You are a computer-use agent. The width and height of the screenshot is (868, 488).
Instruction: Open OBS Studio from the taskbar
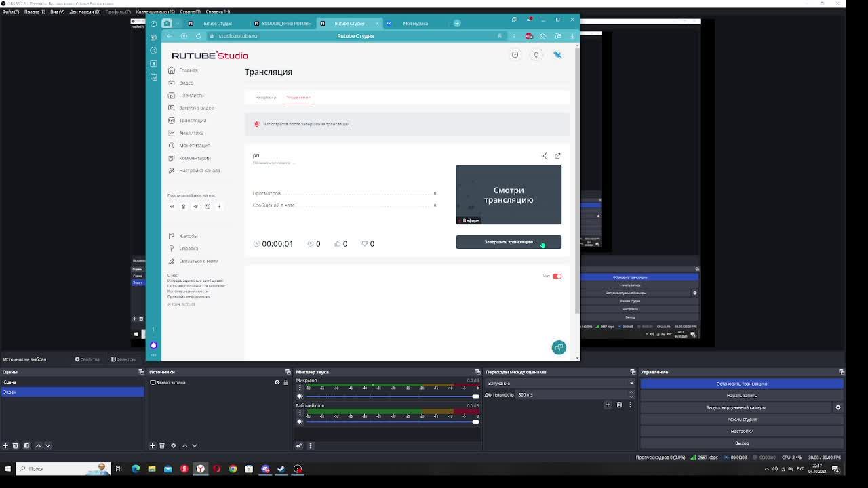(x=298, y=468)
